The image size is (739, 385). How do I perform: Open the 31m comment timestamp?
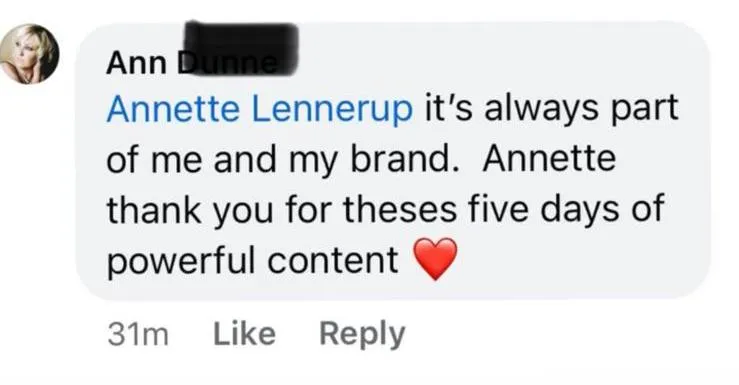pos(138,335)
